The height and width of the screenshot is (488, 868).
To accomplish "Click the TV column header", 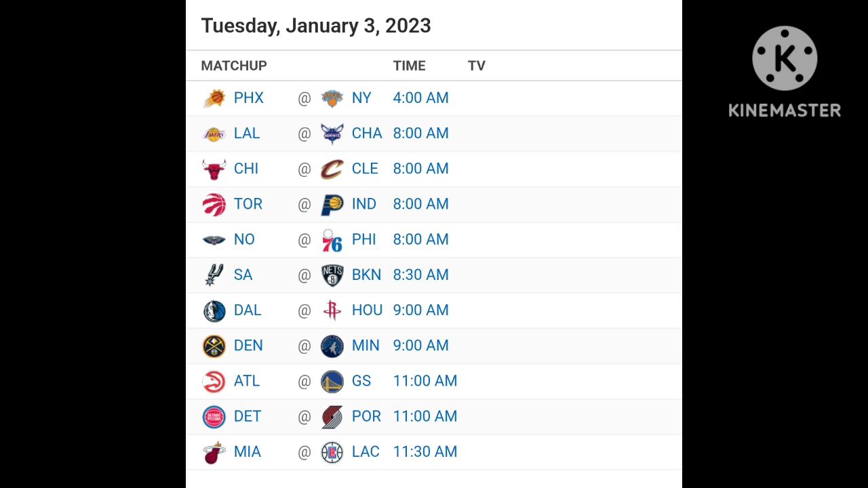I will [477, 66].
